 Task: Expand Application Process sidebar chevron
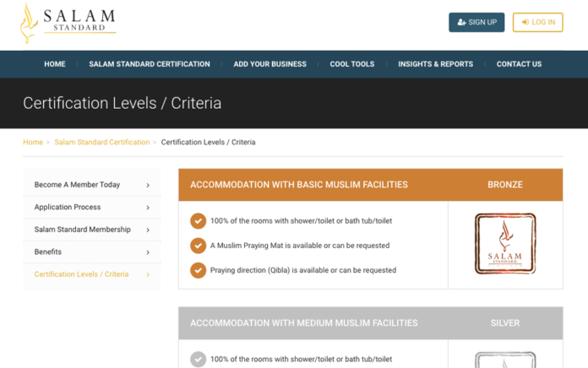click(148, 208)
